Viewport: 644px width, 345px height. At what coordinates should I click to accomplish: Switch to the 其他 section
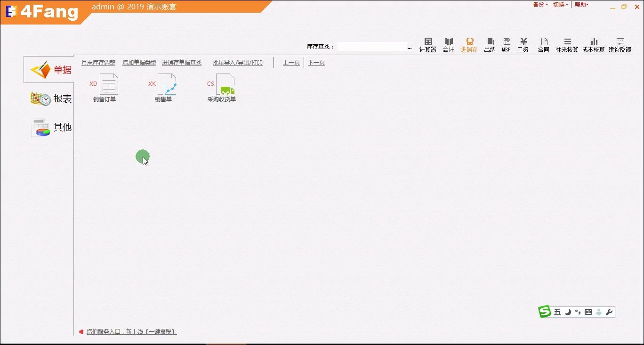tap(55, 127)
